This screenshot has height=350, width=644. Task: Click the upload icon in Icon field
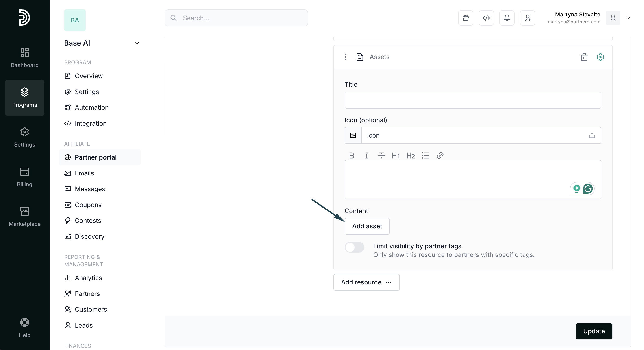592,135
